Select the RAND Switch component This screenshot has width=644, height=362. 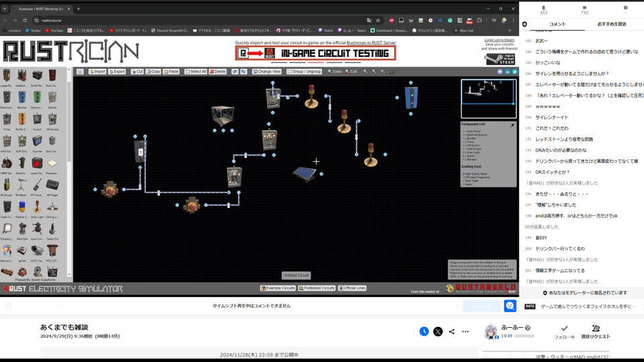click(21, 120)
